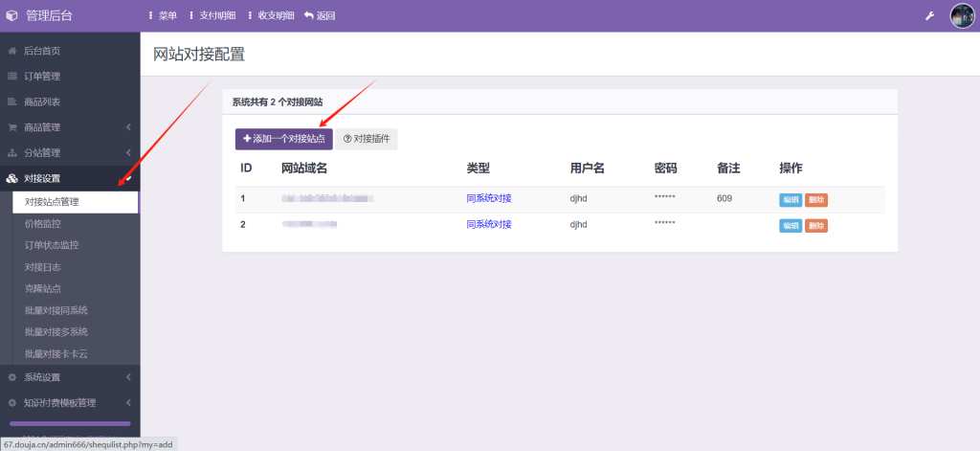Click 操作 column header
This screenshot has height=451, width=980.
pos(791,169)
